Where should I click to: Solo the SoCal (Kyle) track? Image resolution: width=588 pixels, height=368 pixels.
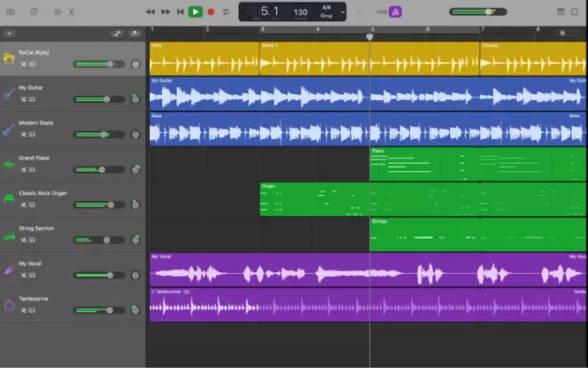32,64
